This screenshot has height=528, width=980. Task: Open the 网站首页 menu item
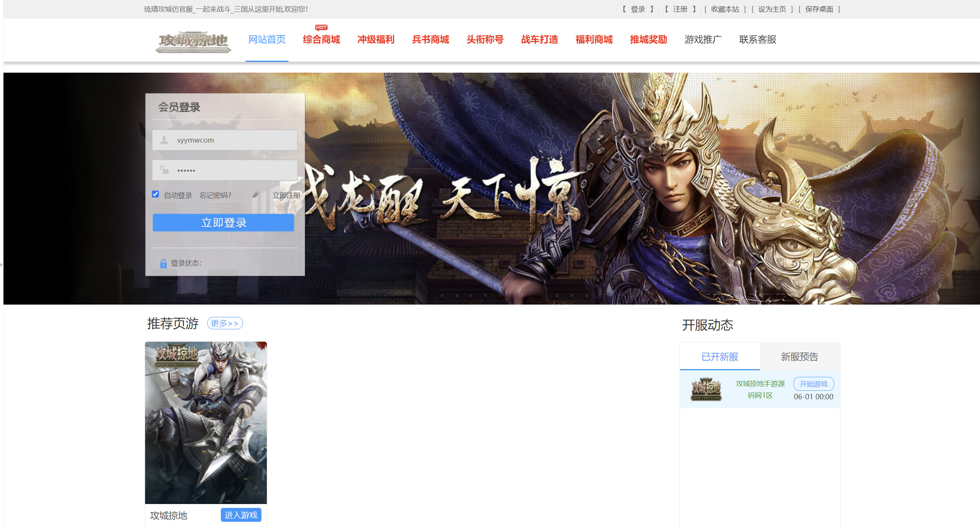(267, 39)
